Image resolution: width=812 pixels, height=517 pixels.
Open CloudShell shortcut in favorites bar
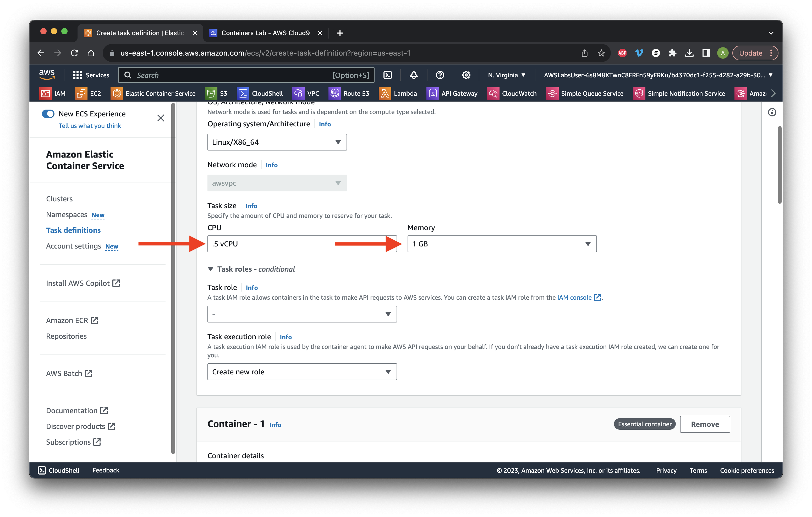pos(260,94)
